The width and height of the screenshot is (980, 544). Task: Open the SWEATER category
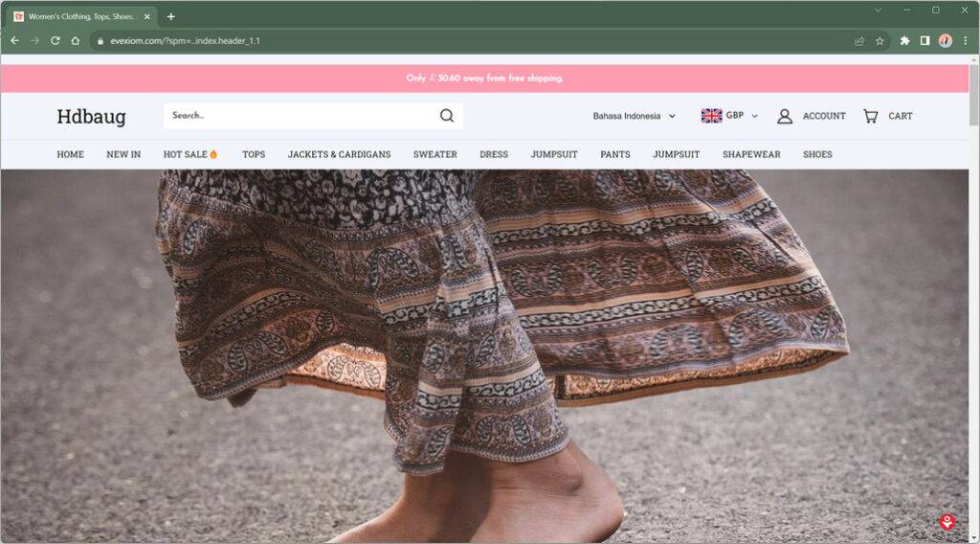[x=435, y=154]
